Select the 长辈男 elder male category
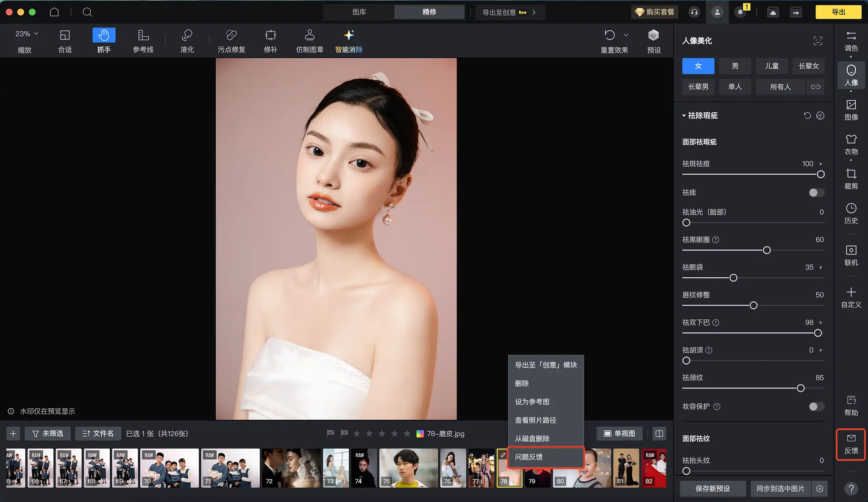Viewport: 868px width, 502px height. pyautogui.click(x=698, y=87)
